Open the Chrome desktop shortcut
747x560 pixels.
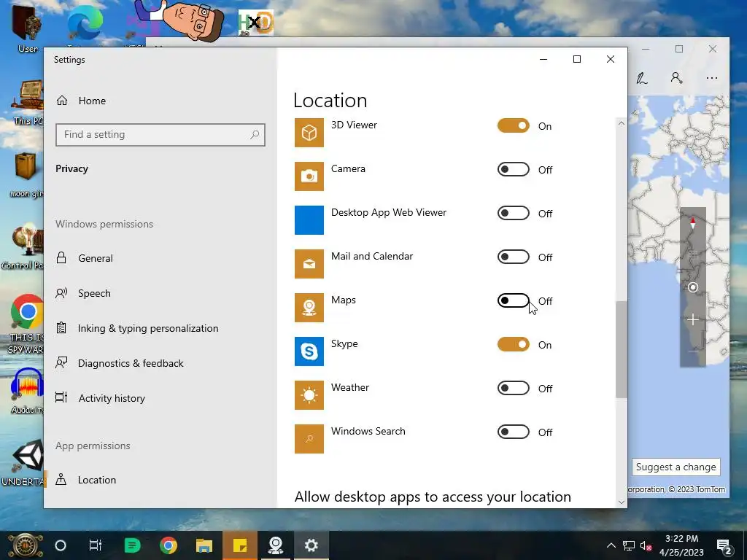(27, 324)
